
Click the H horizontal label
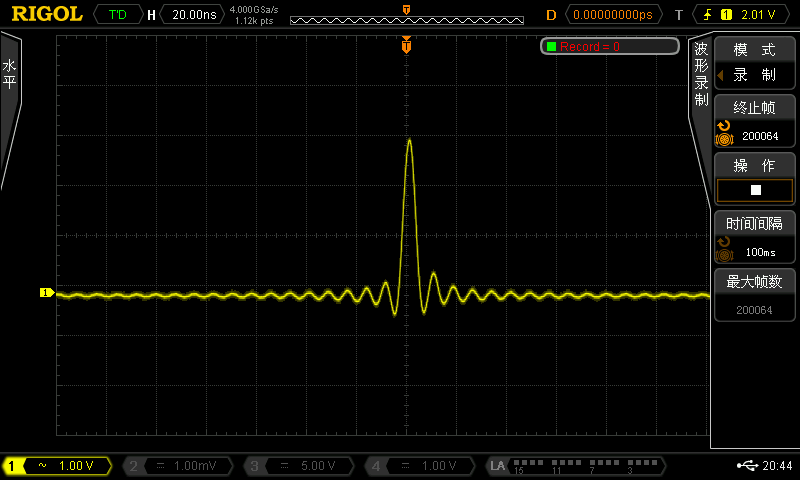point(151,15)
